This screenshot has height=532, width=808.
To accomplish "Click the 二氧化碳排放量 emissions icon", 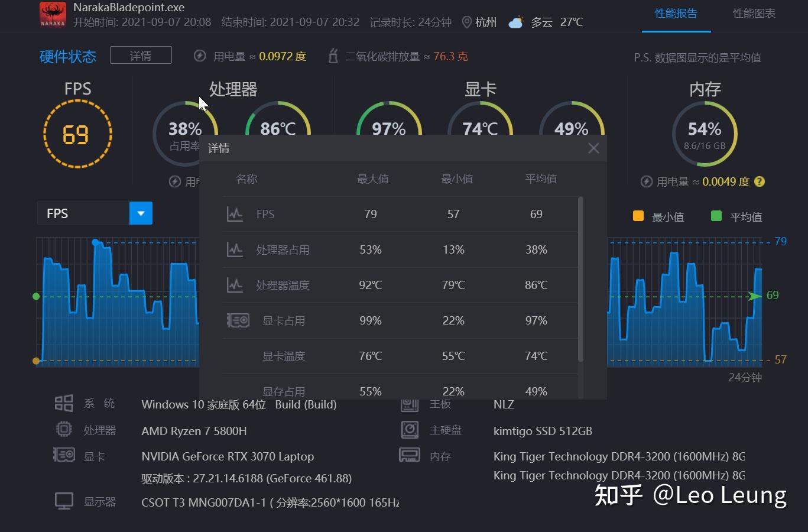I will click(333, 56).
